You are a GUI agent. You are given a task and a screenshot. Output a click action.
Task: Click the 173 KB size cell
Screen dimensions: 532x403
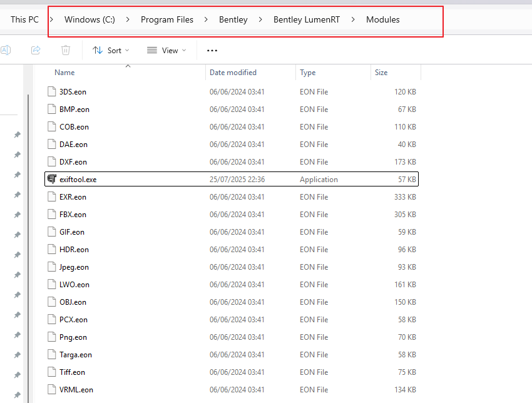tap(405, 162)
